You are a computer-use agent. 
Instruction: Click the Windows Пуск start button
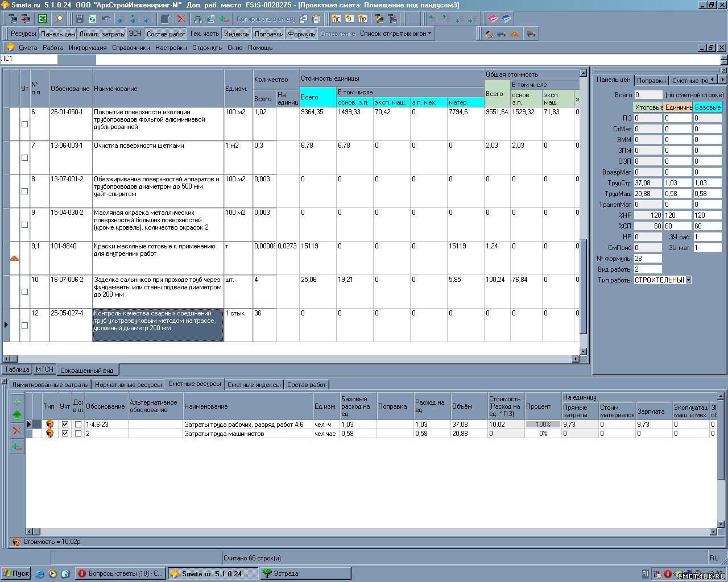16,573
